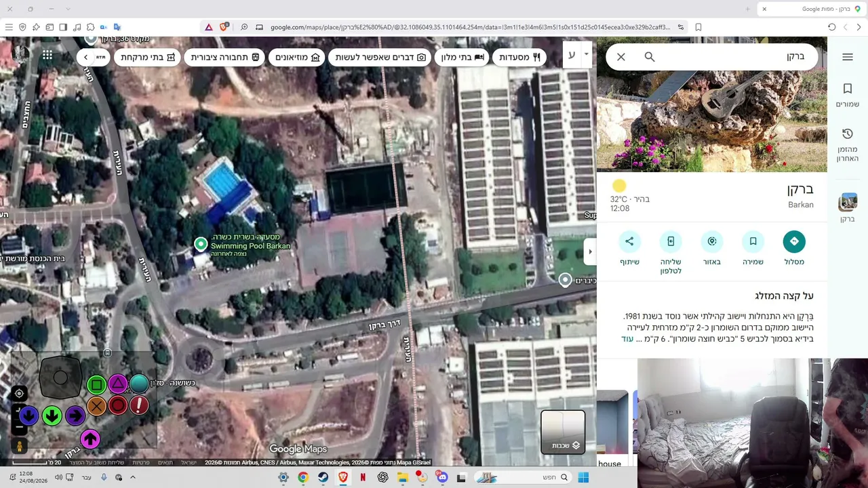Open Discord from the taskbar

[442, 477]
